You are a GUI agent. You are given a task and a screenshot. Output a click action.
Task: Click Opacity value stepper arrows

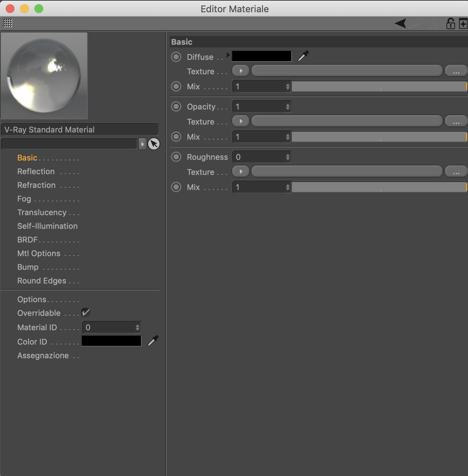coord(288,106)
